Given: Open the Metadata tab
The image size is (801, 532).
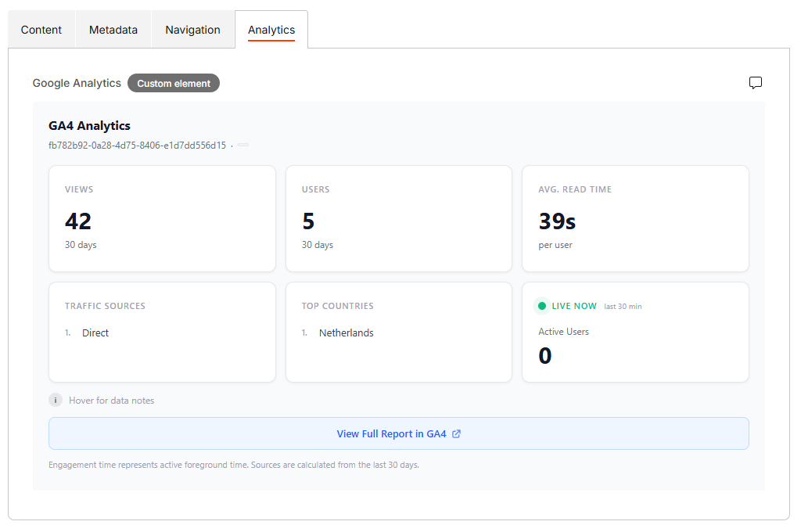Looking at the screenshot, I should pos(113,30).
